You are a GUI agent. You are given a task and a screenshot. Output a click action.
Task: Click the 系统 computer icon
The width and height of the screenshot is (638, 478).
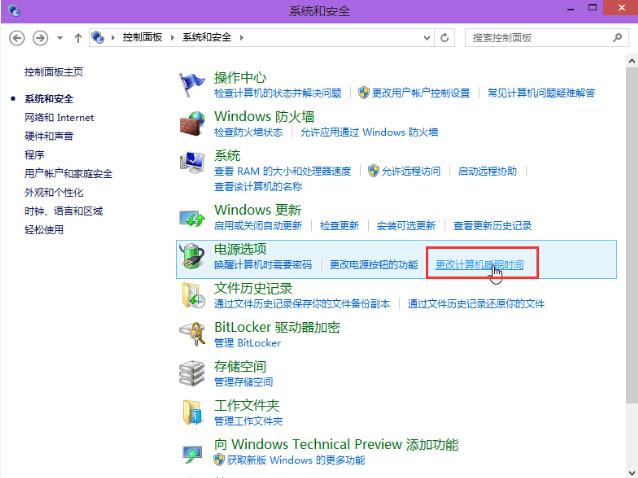pos(192,165)
